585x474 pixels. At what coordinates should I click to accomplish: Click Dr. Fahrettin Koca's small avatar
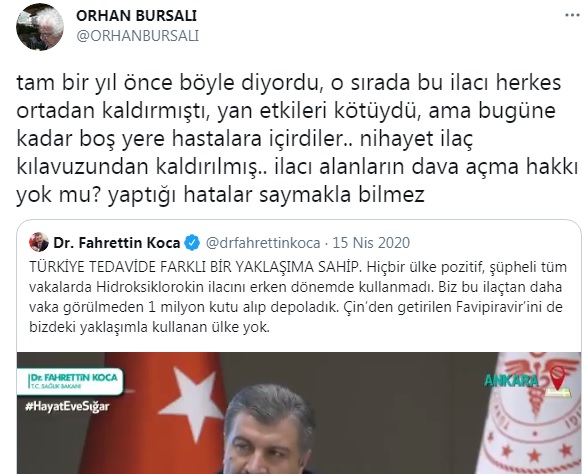[39, 242]
